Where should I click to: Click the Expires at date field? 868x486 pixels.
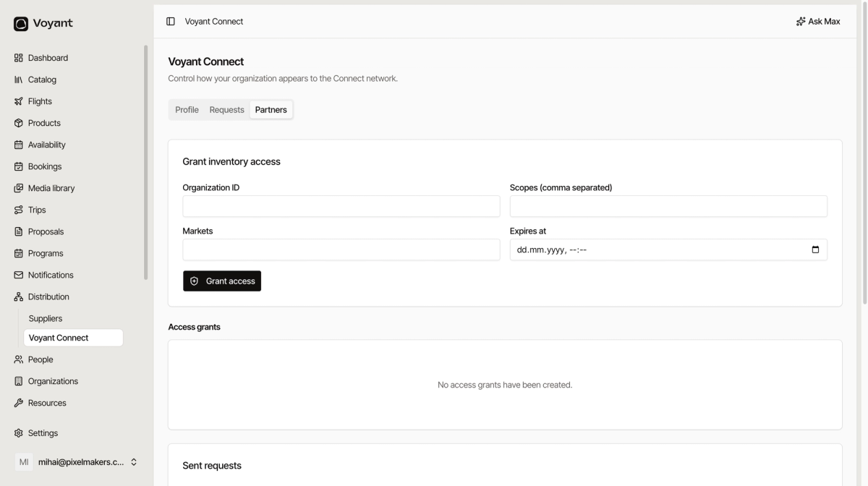tap(668, 250)
